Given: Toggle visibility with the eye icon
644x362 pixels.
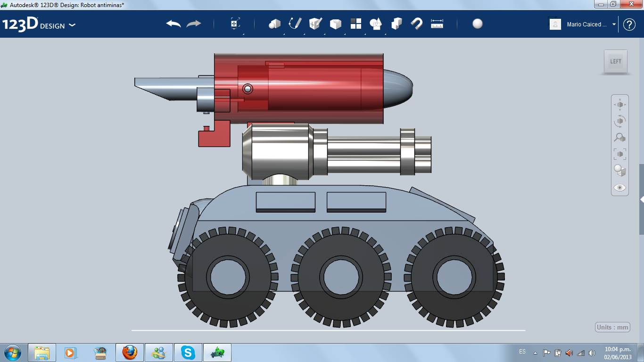Looking at the screenshot, I should click(620, 187).
